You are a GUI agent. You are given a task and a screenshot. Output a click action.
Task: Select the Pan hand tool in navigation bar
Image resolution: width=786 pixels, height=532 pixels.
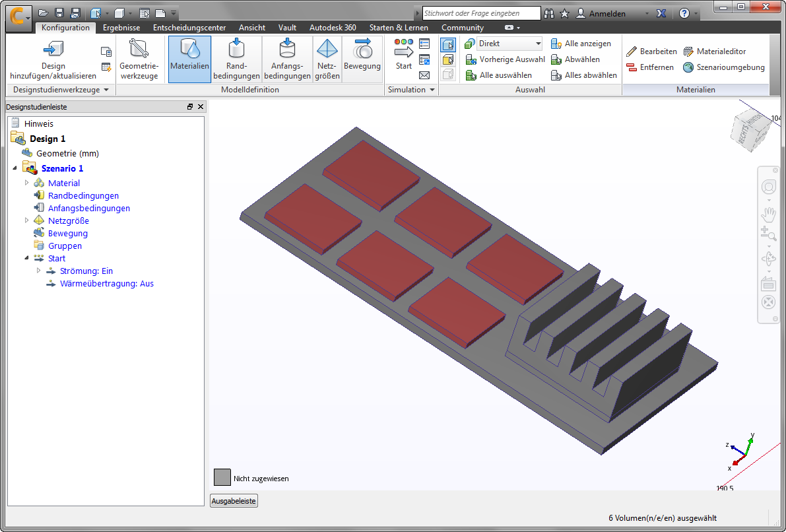point(768,215)
